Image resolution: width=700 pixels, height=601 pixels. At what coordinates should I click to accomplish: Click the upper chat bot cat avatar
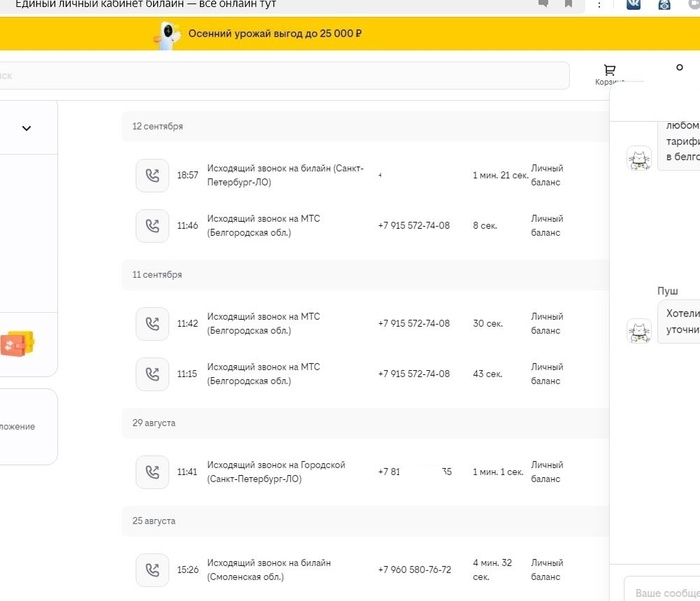[x=639, y=158]
